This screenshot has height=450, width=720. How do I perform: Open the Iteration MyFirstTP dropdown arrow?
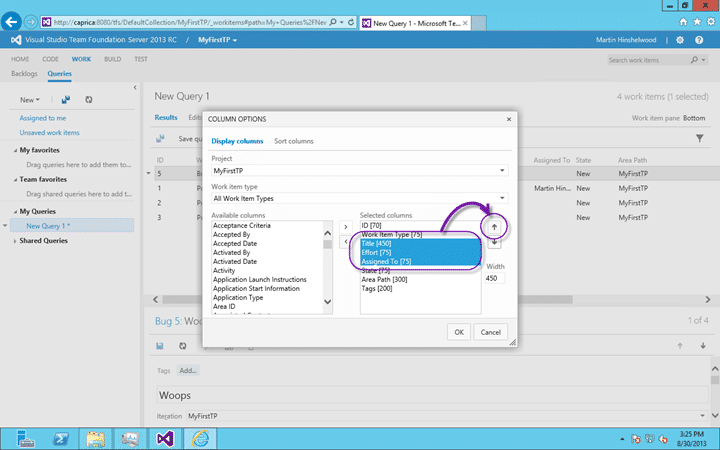(702, 416)
